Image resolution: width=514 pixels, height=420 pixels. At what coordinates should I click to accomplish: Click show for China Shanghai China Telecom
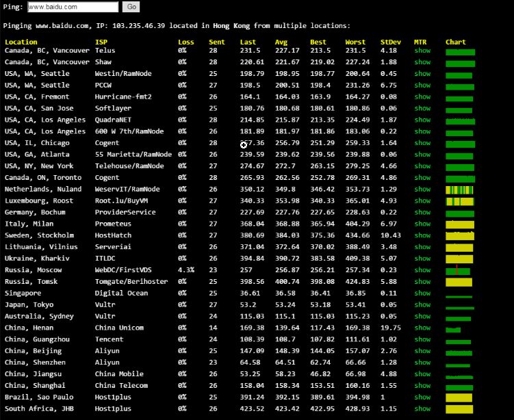pos(422,386)
